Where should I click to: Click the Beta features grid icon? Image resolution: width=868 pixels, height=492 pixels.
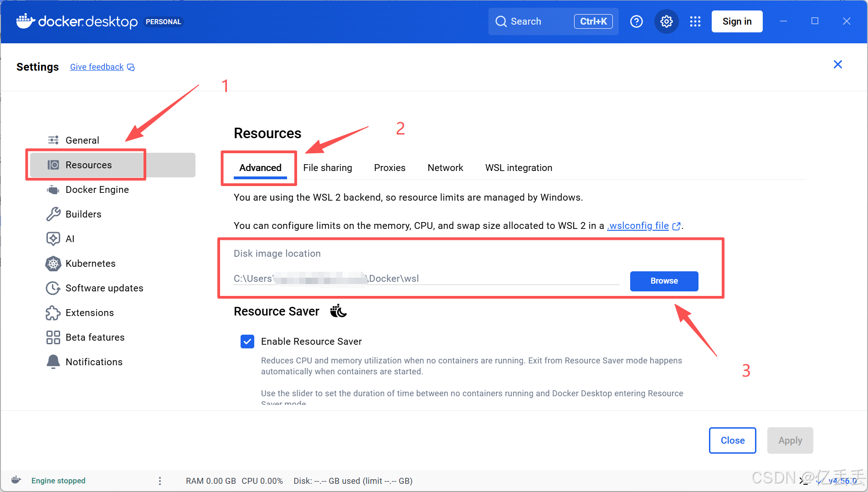[x=53, y=337]
